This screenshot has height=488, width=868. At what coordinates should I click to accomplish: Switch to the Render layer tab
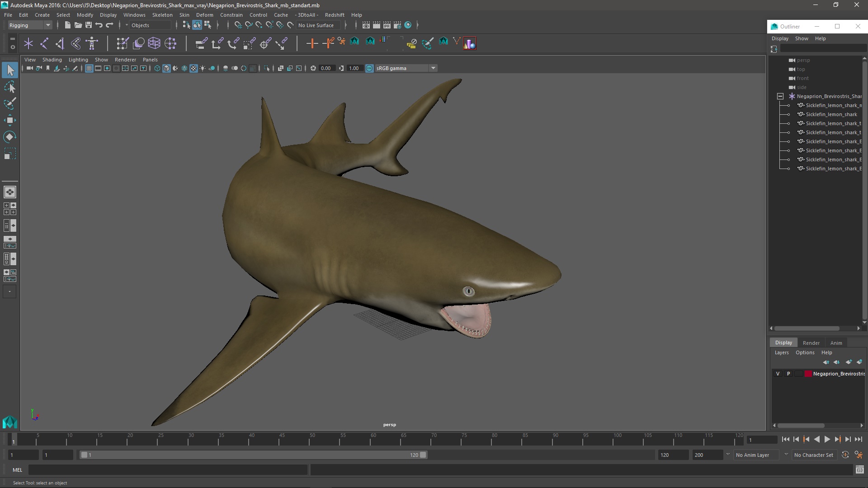point(811,343)
